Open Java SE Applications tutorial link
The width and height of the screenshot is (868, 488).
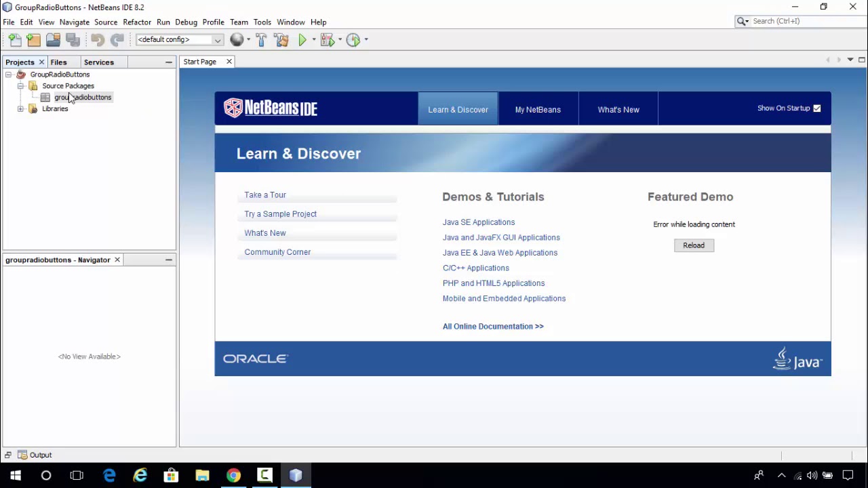coord(479,222)
